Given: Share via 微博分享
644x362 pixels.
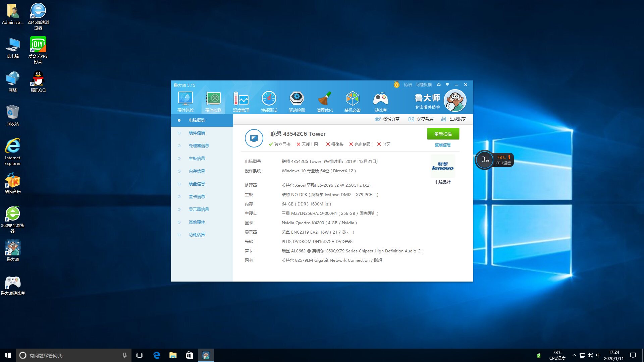Looking at the screenshot, I should [387, 119].
